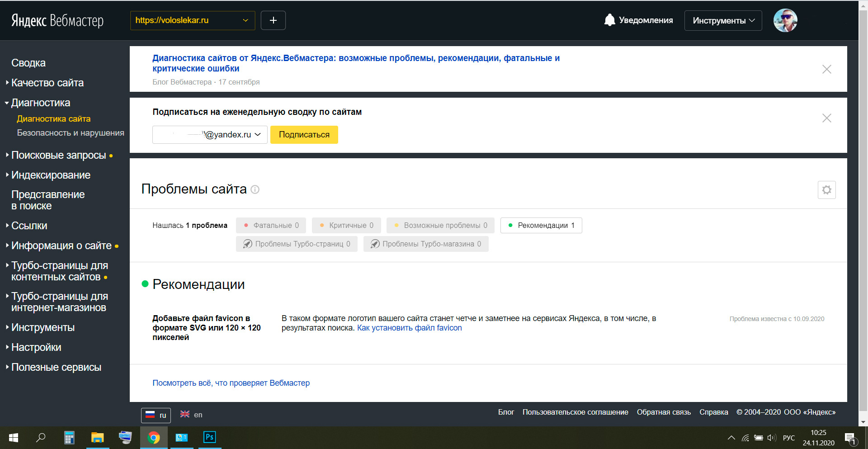Expand Турбо-страницы для контентных сайтов
The height and width of the screenshot is (449, 868).
pos(59,271)
